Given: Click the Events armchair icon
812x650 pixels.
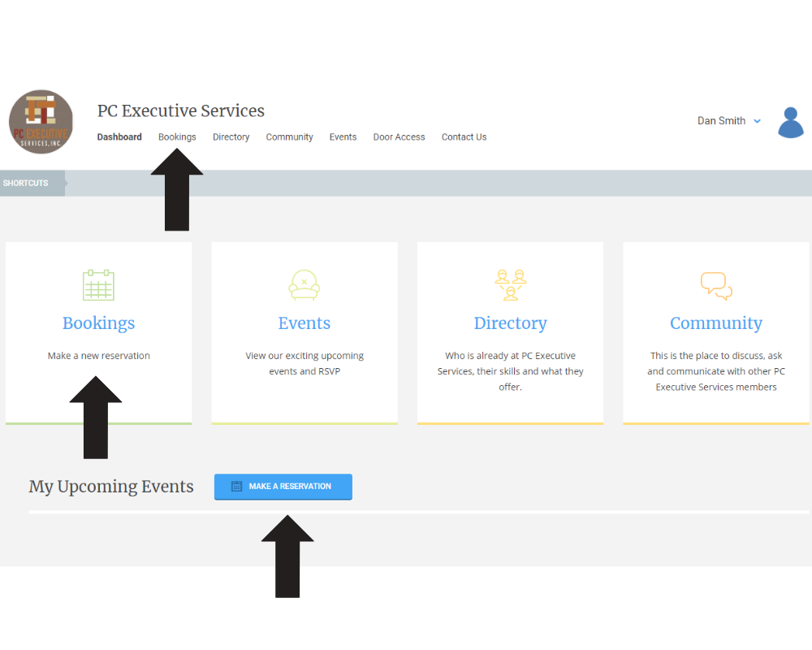Looking at the screenshot, I should click(304, 285).
